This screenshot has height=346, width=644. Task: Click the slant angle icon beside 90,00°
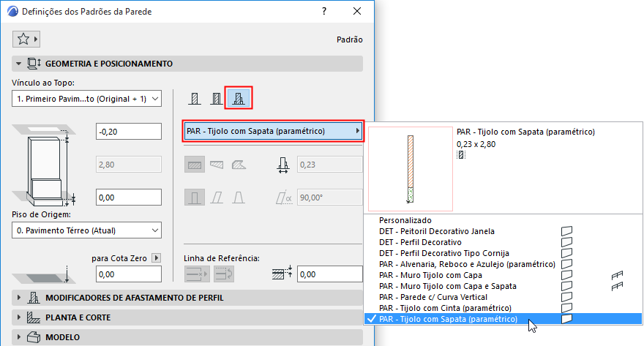coord(284,198)
